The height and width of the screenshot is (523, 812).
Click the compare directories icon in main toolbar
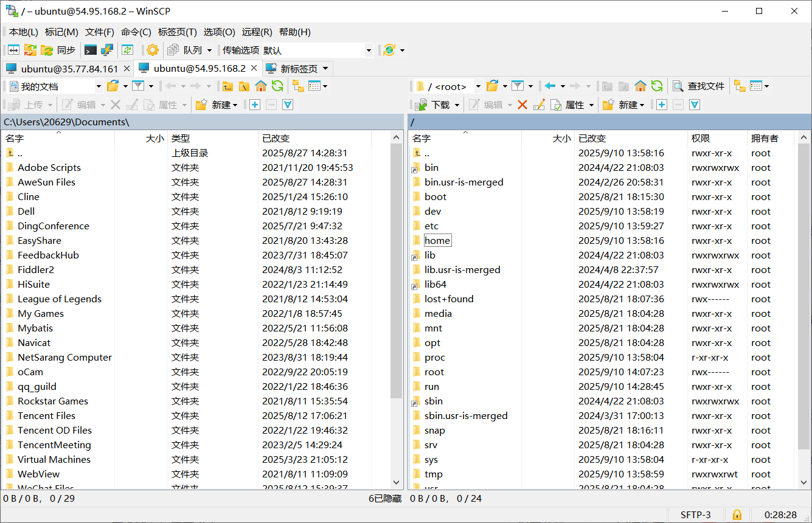(x=13, y=50)
